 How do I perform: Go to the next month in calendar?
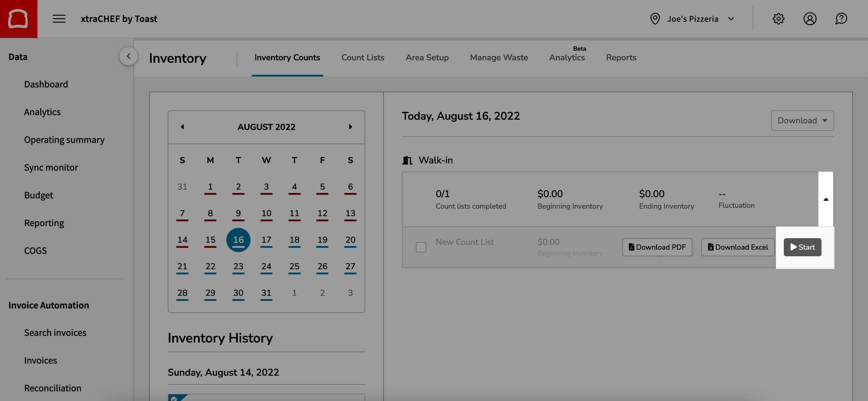pyautogui.click(x=350, y=127)
